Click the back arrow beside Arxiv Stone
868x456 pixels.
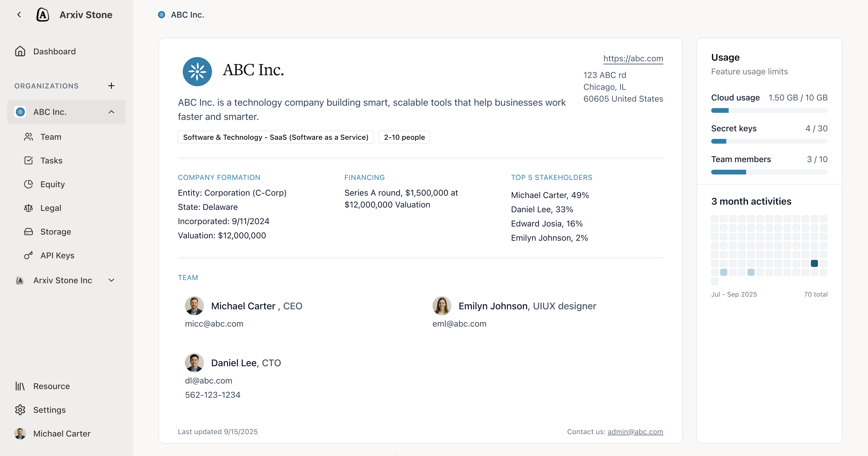coord(19,14)
